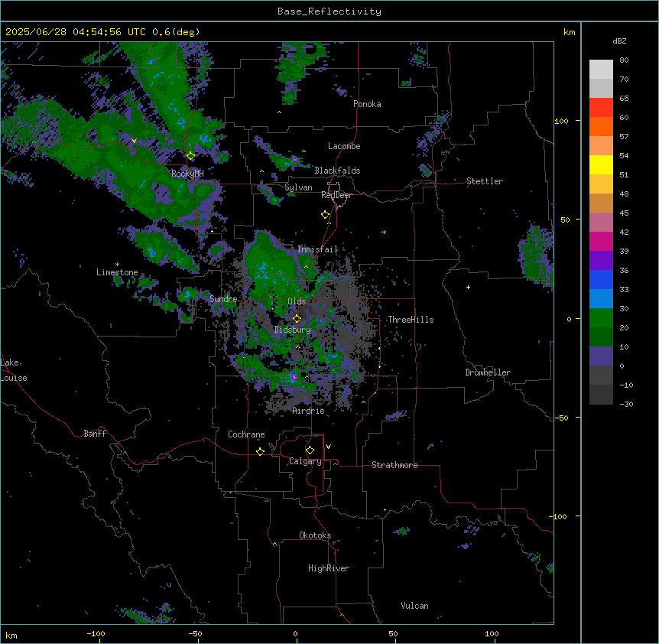The width and height of the screenshot is (659, 644).
Task: Click the Calgary city label
Action: pyautogui.click(x=305, y=461)
